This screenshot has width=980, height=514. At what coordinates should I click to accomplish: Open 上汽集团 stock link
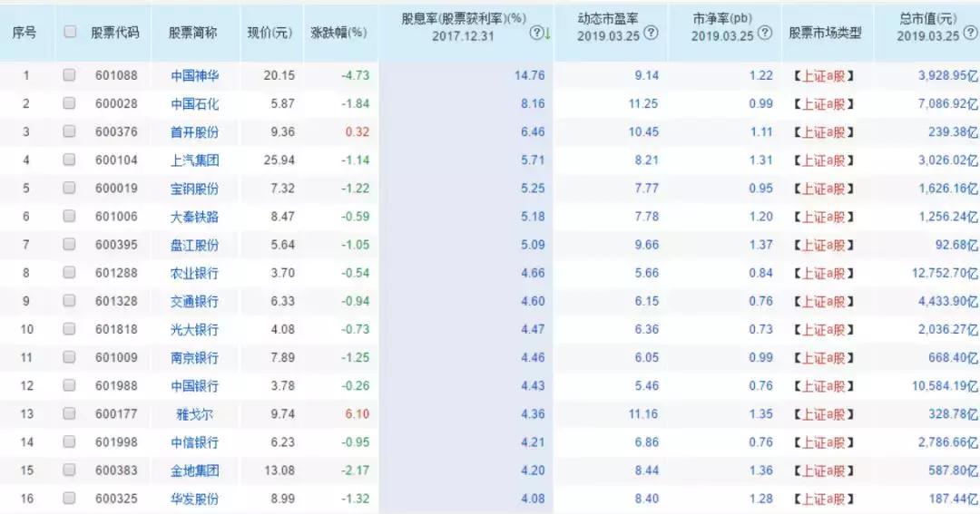pyautogui.click(x=194, y=160)
